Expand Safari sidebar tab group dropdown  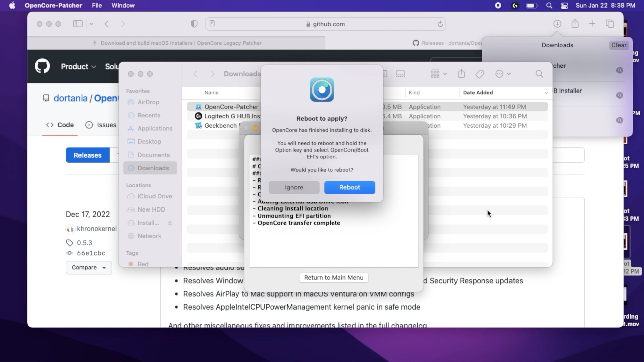coord(91,24)
